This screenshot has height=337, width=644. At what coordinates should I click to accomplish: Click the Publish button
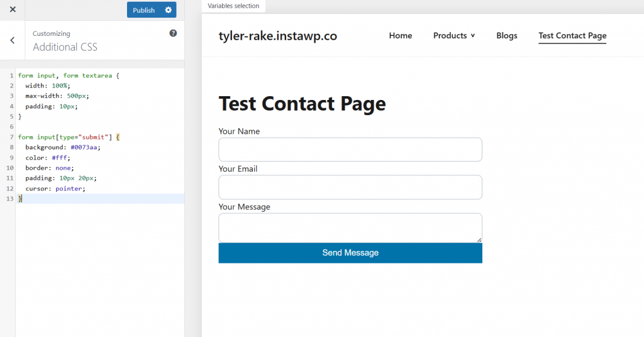(143, 10)
